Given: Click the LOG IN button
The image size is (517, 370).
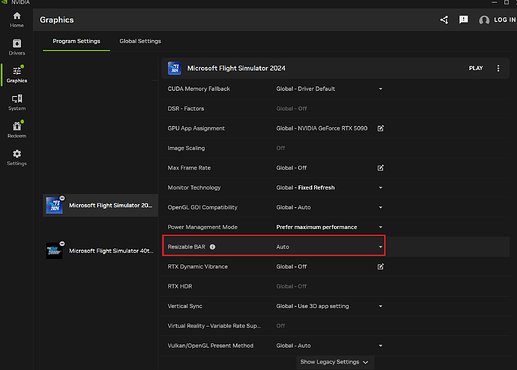Looking at the screenshot, I should tap(505, 20).
